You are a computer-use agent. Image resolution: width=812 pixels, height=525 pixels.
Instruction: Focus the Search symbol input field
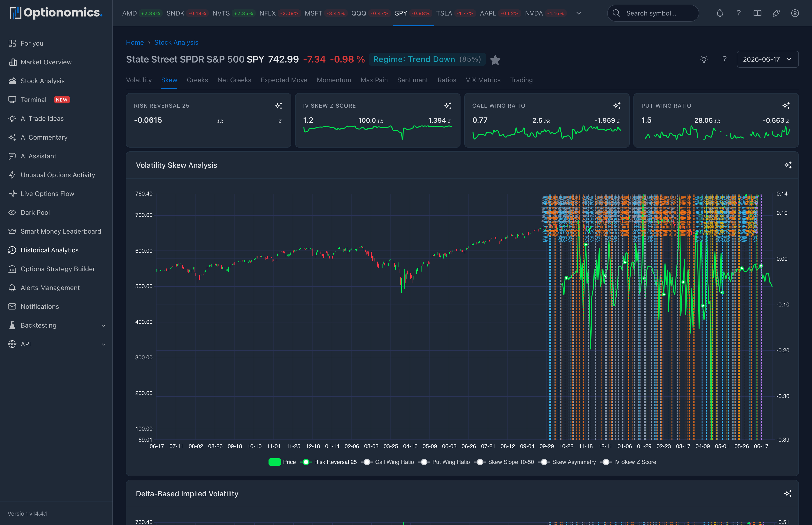(653, 13)
